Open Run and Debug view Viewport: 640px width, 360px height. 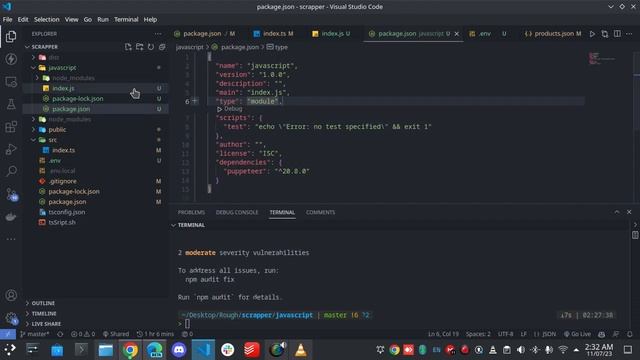click(11, 149)
